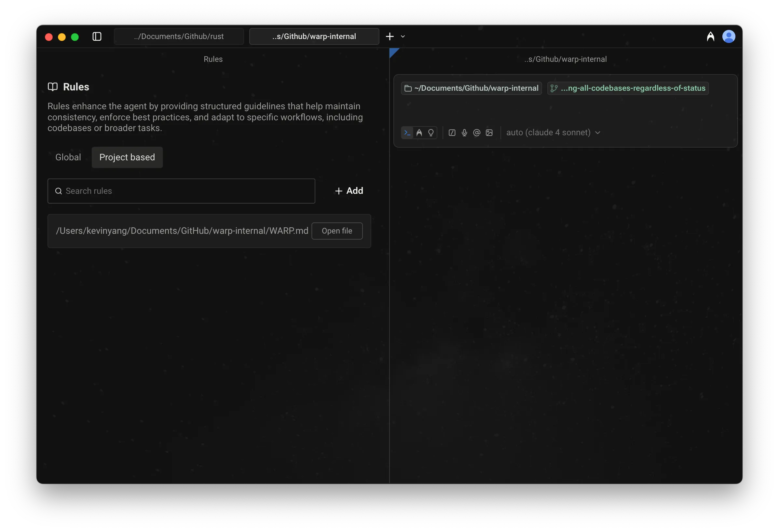The height and width of the screenshot is (532, 779).
Task: Toggle the sidebar with the panel icon
Action: point(97,36)
